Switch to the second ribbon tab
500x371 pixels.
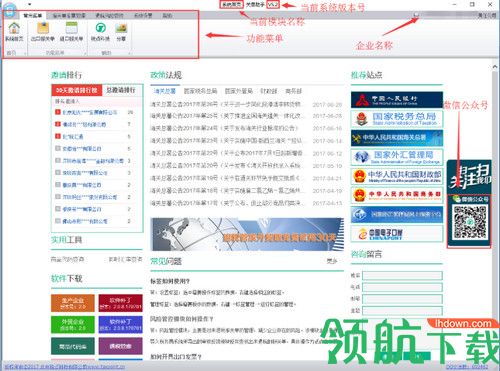(69, 16)
